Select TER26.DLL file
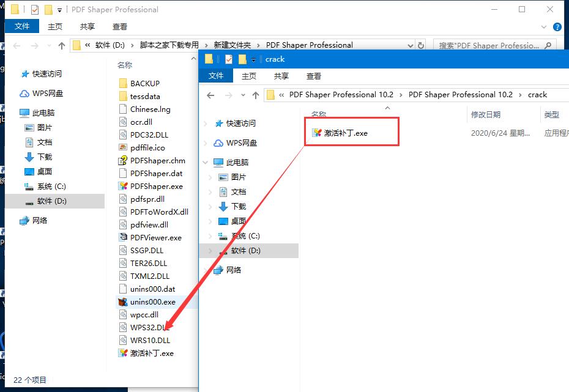569x392 pixels. click(x=143, y=263)
